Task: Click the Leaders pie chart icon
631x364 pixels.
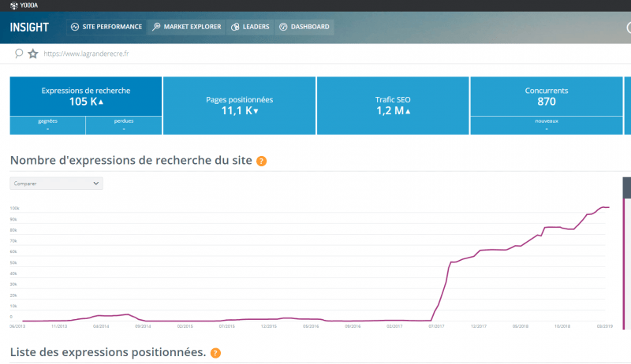Action: coord(235,27)
